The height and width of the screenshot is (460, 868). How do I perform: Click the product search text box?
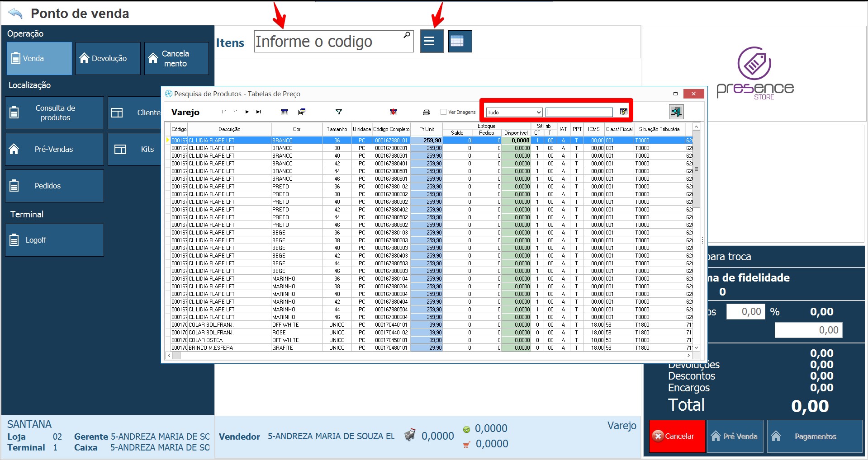point(579,112)
